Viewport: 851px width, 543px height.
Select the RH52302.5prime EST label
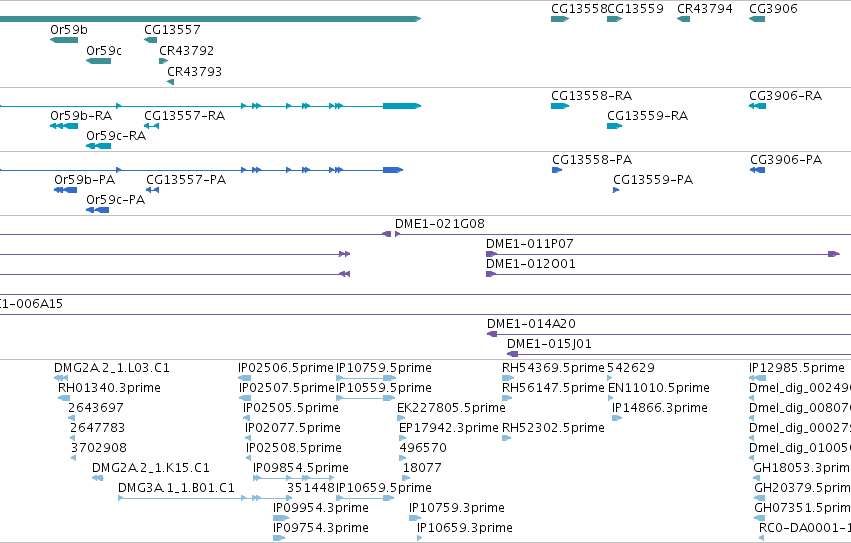(554, 428)
